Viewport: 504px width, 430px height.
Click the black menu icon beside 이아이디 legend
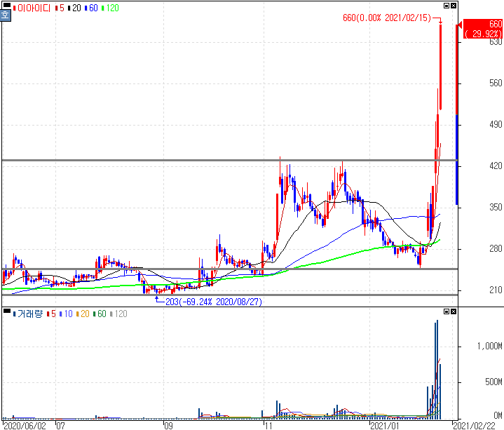pos(6,5)
